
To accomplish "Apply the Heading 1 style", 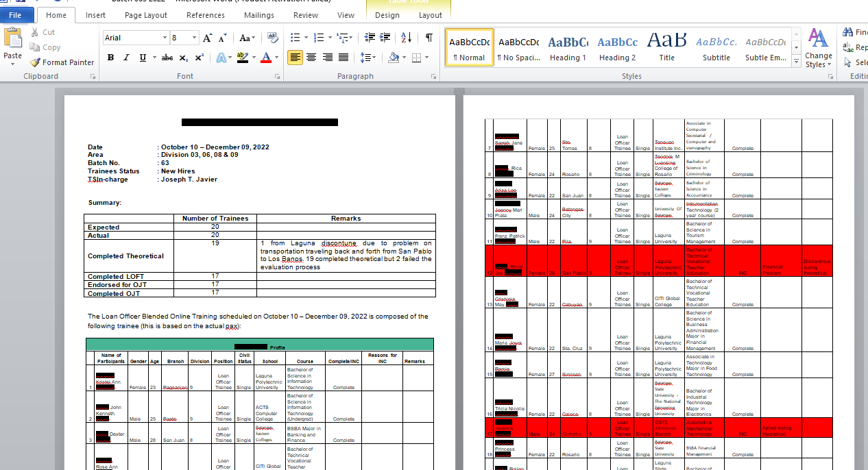I will (568, 48).
